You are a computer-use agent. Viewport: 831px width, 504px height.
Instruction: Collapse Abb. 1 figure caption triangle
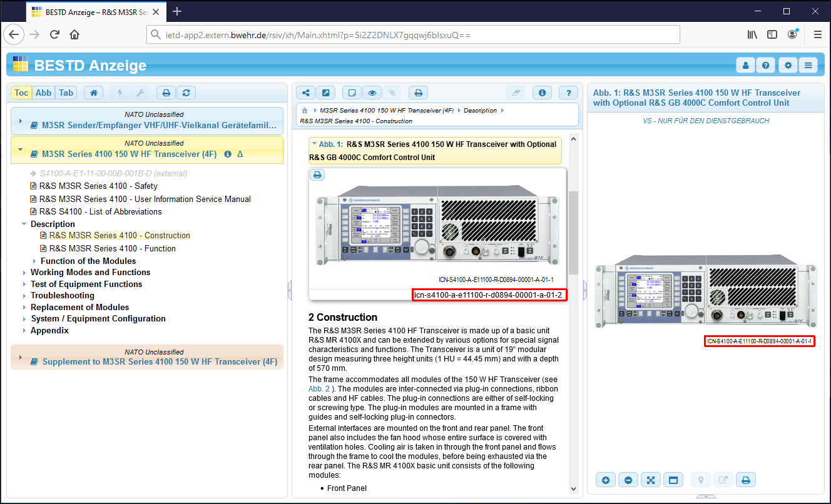click(314, 144)
